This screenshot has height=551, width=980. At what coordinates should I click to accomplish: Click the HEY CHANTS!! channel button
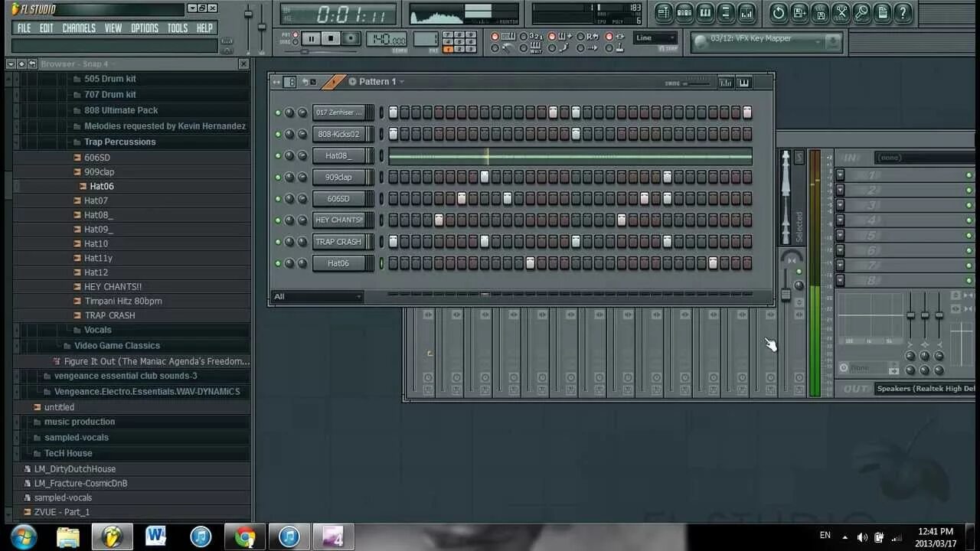338,220
